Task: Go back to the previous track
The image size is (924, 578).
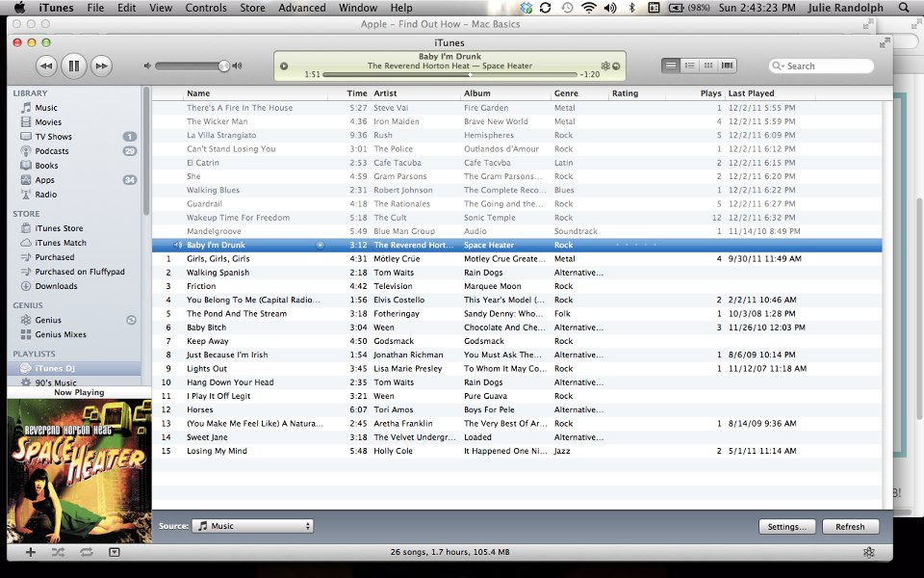Action: point(46,66)
